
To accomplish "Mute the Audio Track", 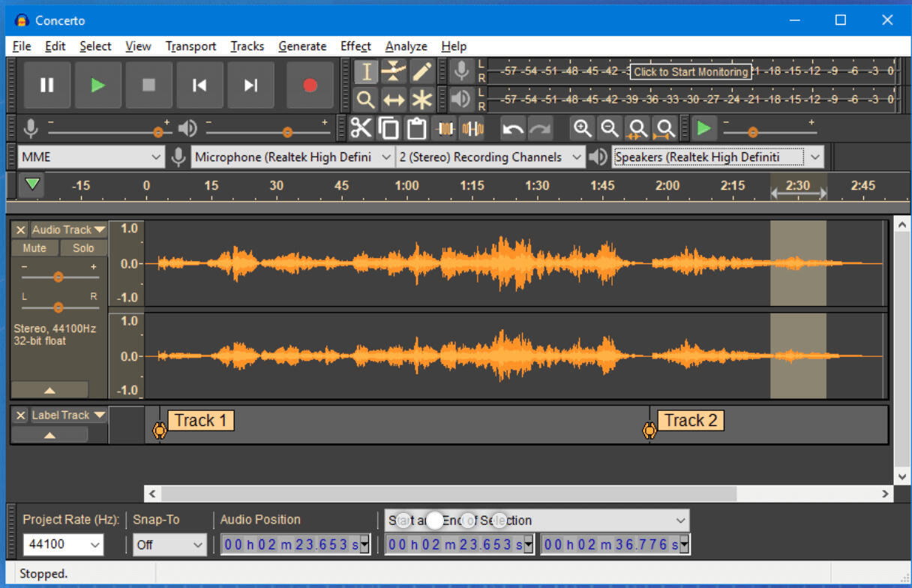I will pos(34,248).
